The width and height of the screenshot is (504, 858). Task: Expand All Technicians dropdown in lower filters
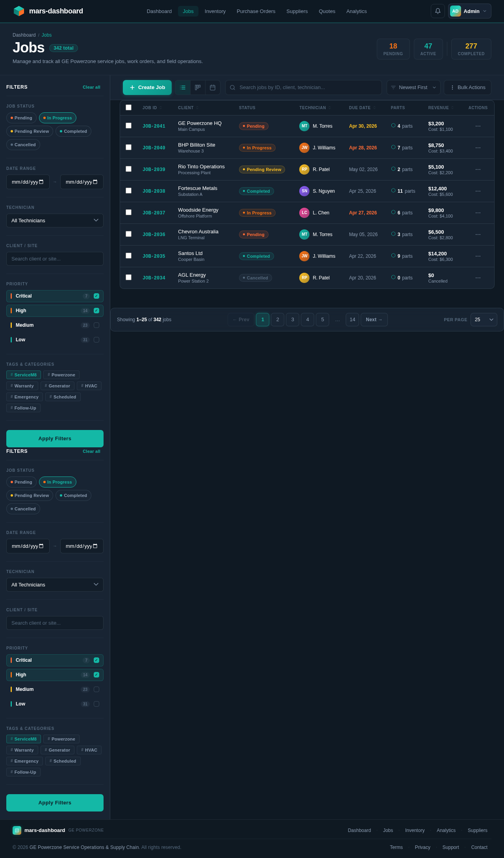pyautogui.click(x=55, y=584)
